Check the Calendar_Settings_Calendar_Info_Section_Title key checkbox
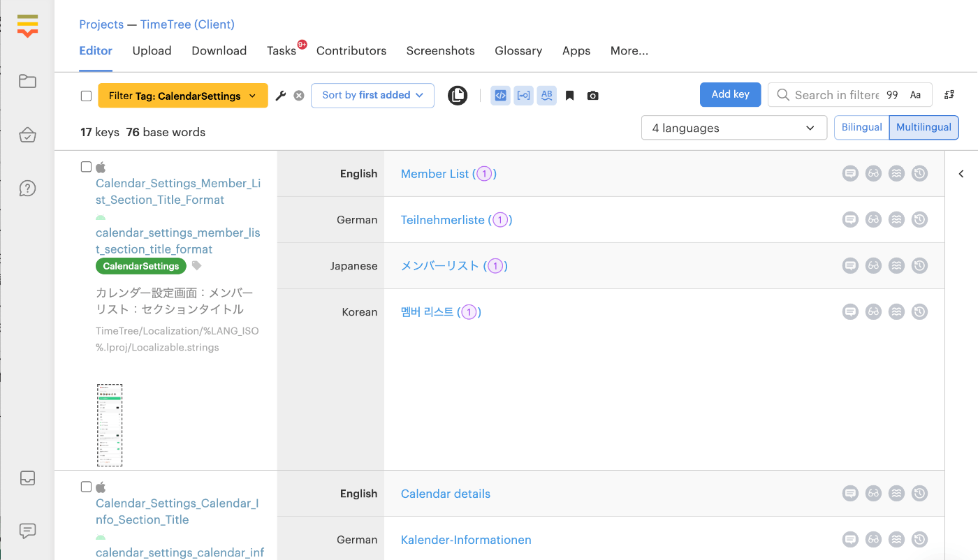Screen dimensions: 978x560 coord(87,487)
